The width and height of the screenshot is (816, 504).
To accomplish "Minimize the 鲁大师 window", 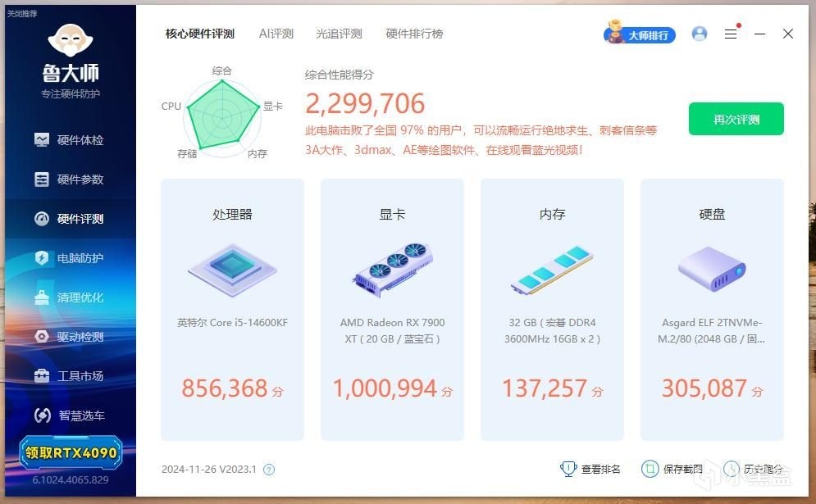I will [759, 34].
